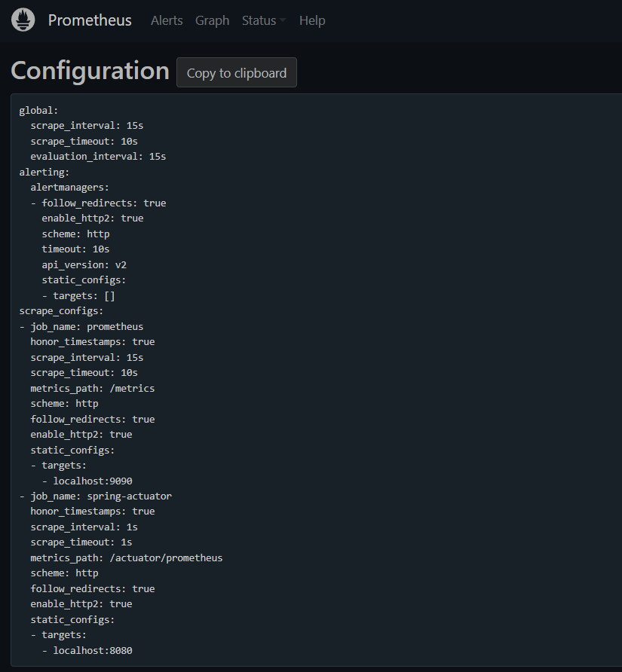Select the 'scrape_configs:' line

pyautogui.click(x=61, y=311)
